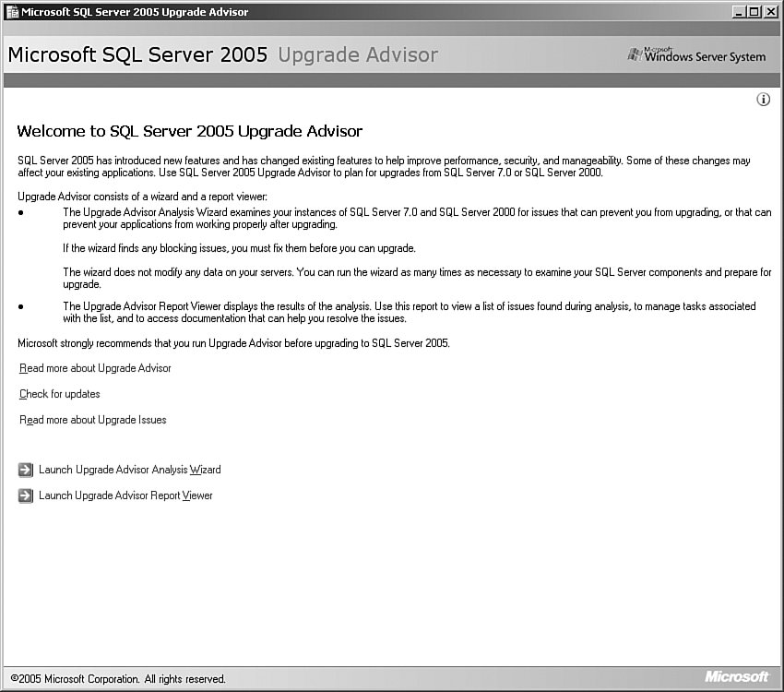
Task: Click the Welcome to SQL Server 2005 heading
Action: pyautogui.click(x=190, y=131)
